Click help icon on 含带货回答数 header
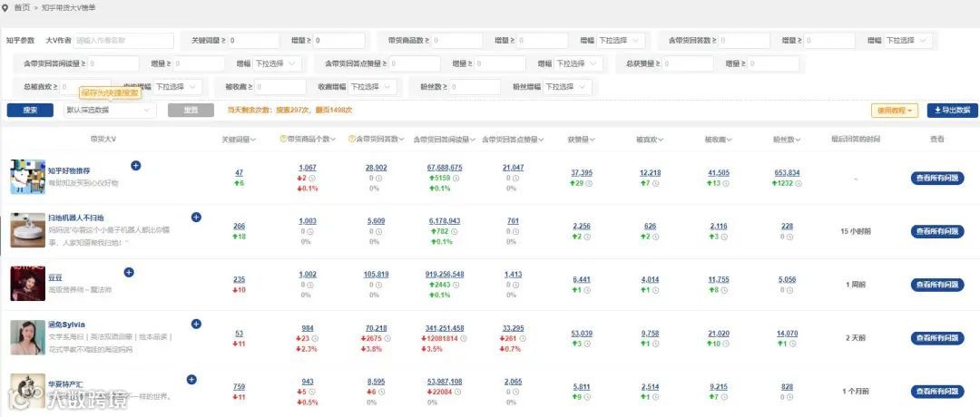 (x=351, y=140)
